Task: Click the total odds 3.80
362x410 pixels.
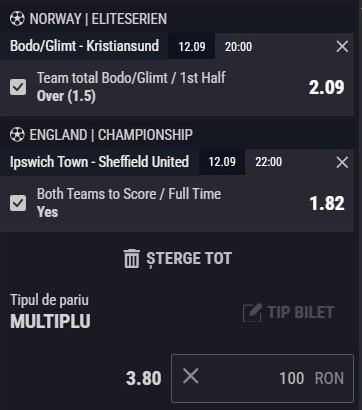Action: tap(144, 378)
